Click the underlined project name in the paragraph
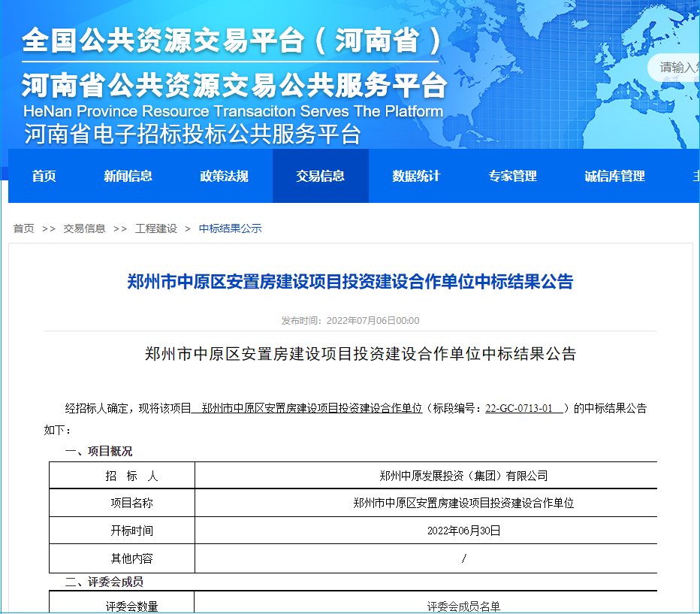Viewport: 700px width, 614px height. (312, 409)
